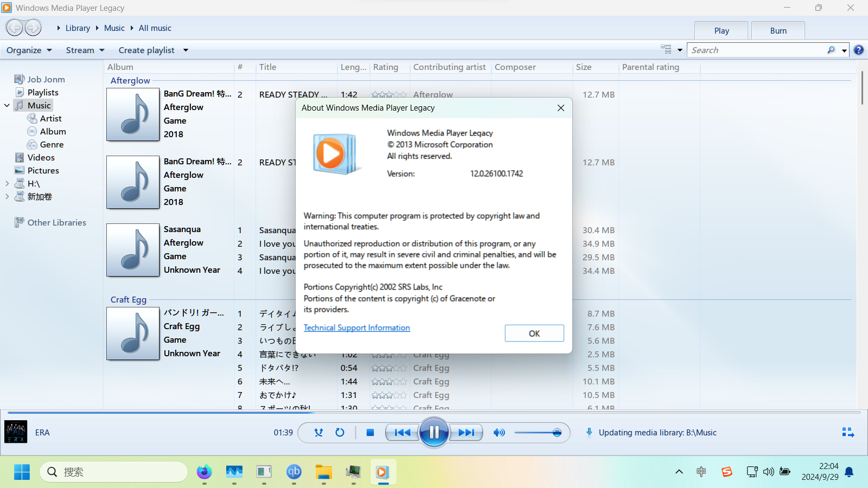This screenshot has width=868, height=488.
Task: Skip to the next track
Action: tap(466, 432)
